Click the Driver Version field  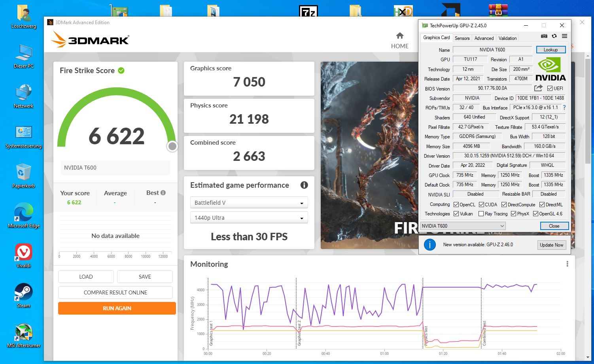[509, 156]
